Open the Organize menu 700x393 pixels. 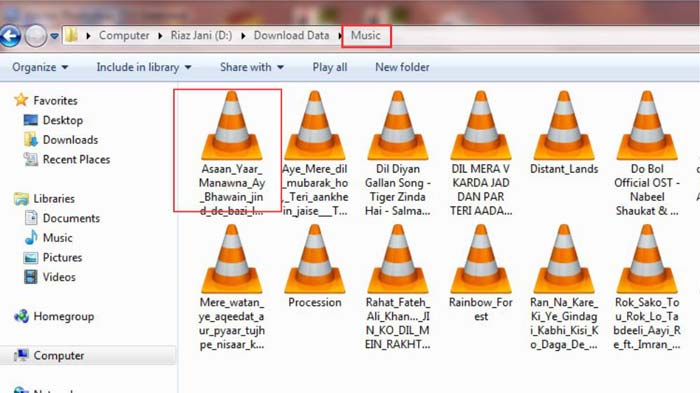[x=40, y=67]
